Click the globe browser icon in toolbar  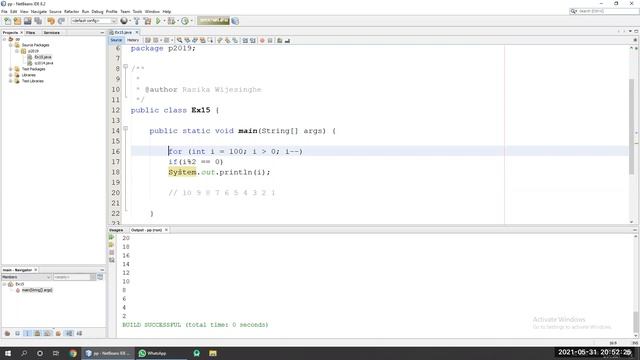[124, 21]
